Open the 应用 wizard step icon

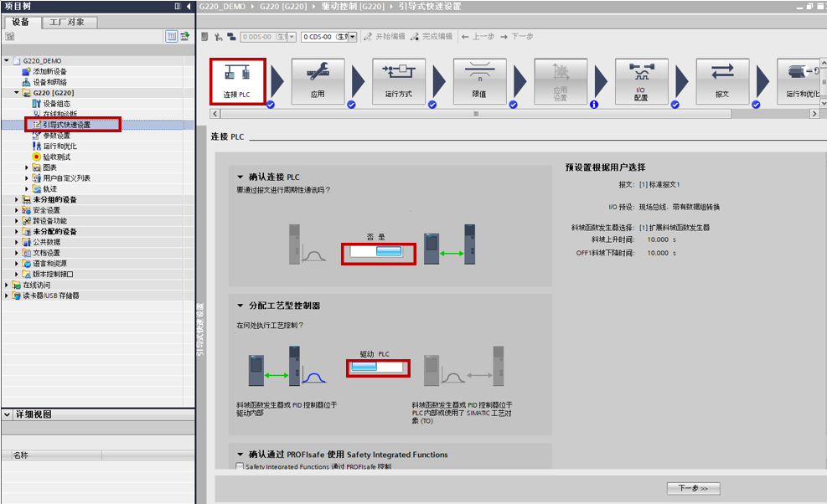(x=318, y=81)
